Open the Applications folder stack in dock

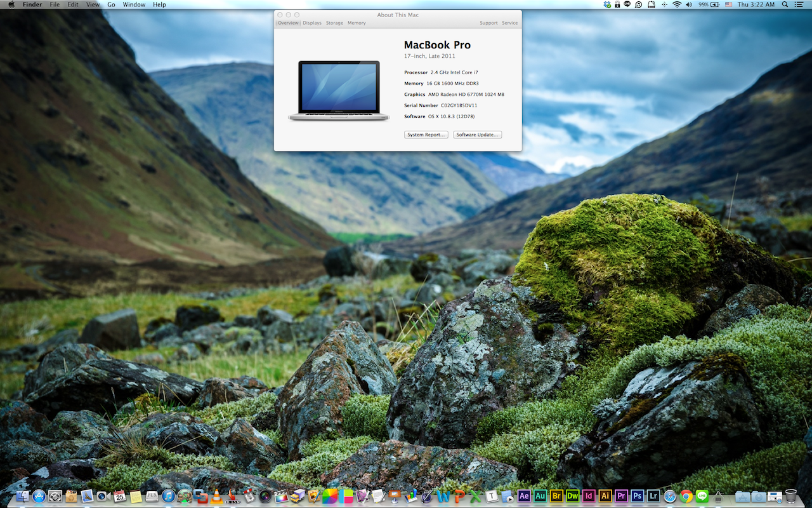[x=743, y=496]
